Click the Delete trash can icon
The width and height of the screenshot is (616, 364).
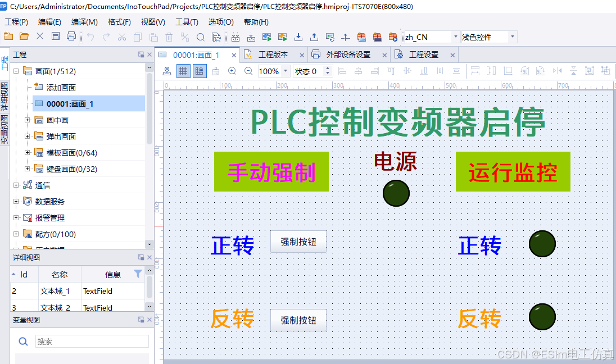(x=169, y=37)
